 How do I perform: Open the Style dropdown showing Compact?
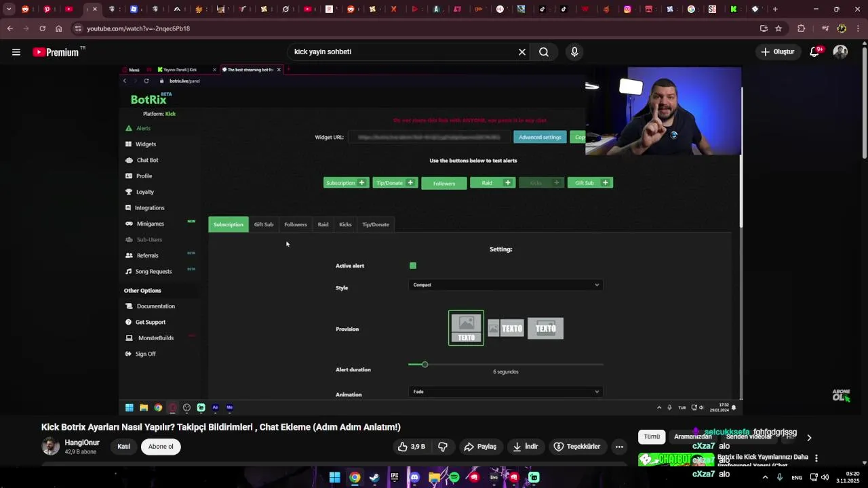505,285
